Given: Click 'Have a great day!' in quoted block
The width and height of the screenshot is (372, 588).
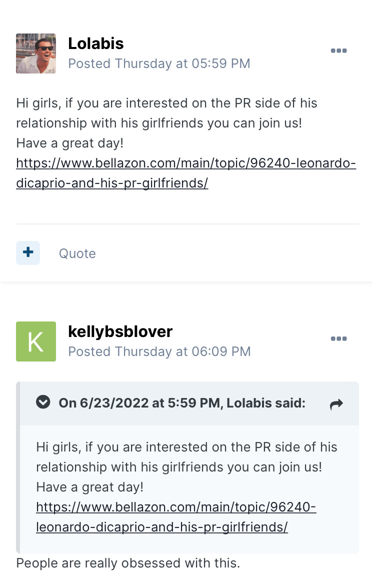Looking at the screenshot, I should 90,487.
